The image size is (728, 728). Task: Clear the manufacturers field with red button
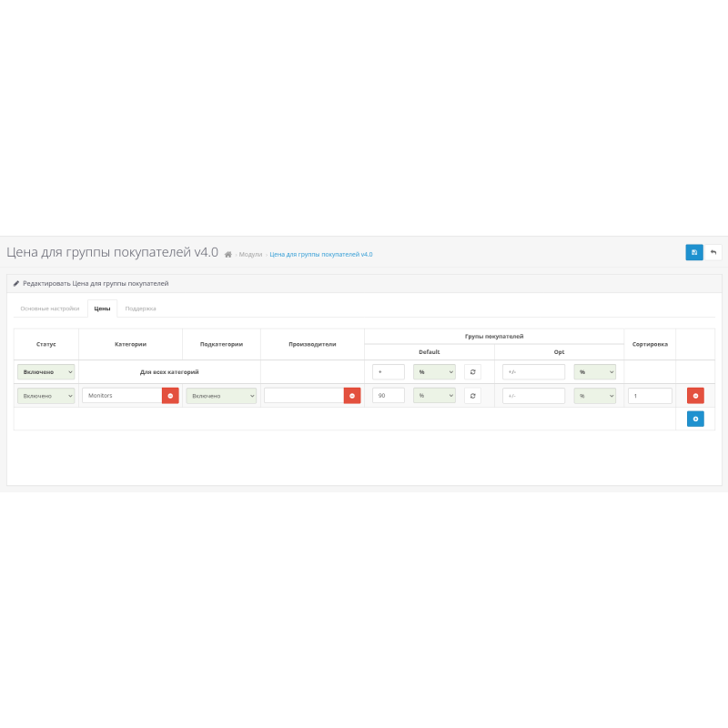tap(352, 396)
